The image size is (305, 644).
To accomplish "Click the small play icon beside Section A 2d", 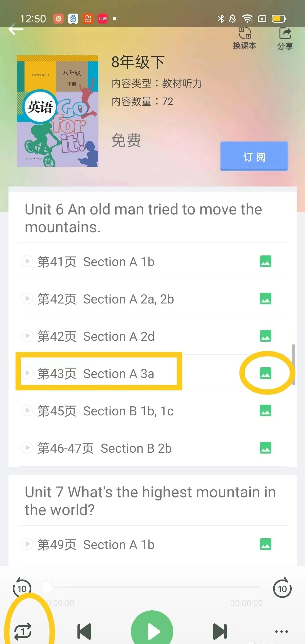I will pos(27,336).
